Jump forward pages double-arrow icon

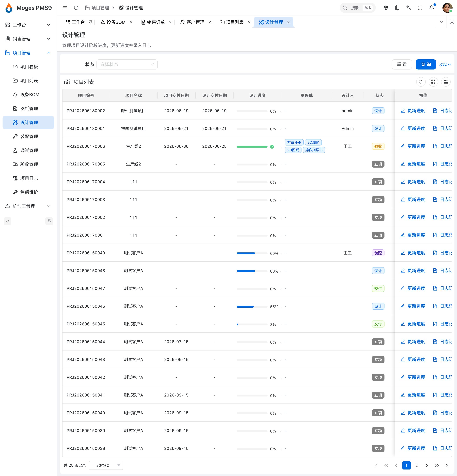(437, 465)
